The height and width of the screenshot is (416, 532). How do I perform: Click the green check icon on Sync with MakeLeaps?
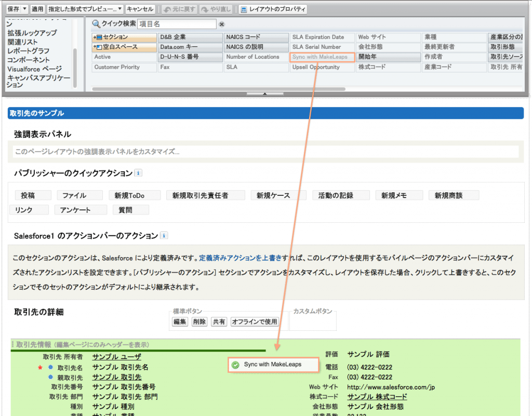(235, 365)
